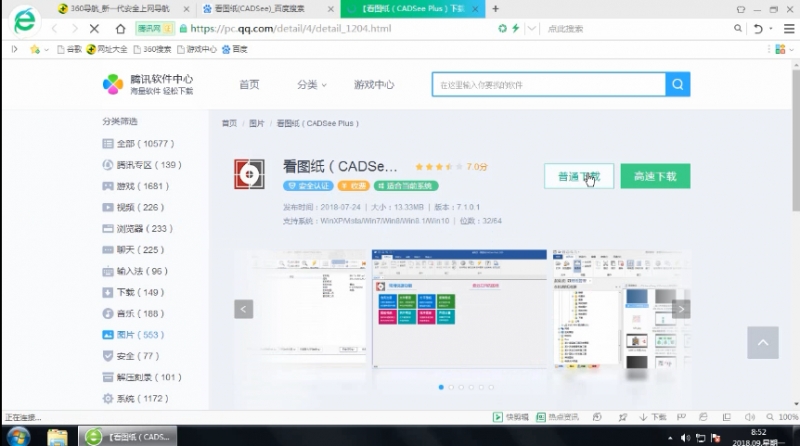Click the 快剪辑 status bar icon

pyautogui.click(x=511, y=417)
